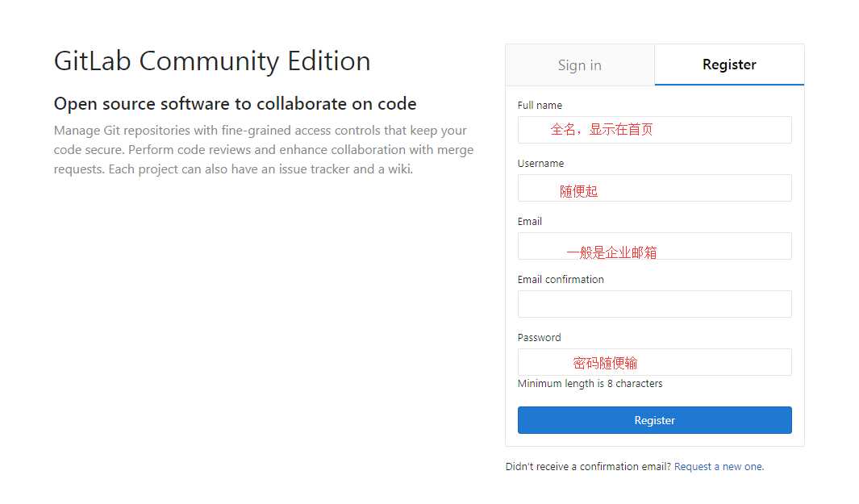Click the Password input field
The image size is (859, 504).
pos(655,362)
